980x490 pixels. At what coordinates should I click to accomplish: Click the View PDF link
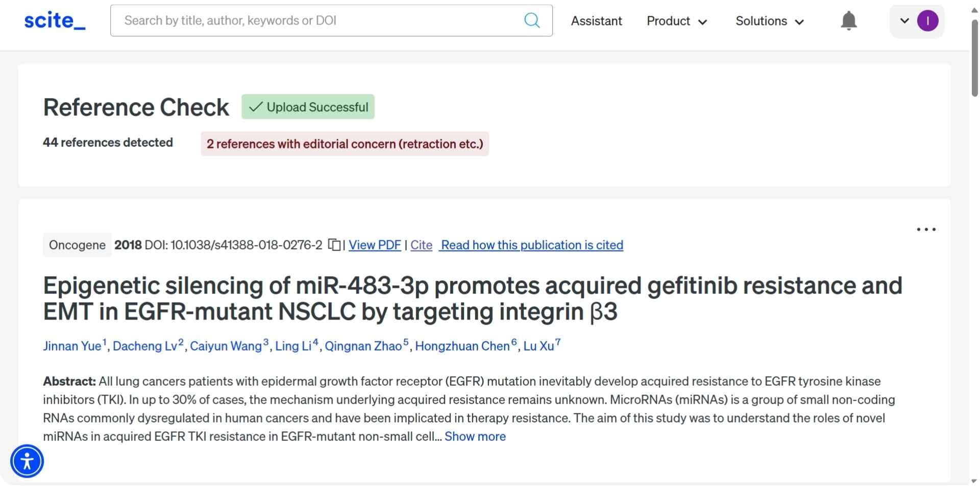tap(375, 245)
